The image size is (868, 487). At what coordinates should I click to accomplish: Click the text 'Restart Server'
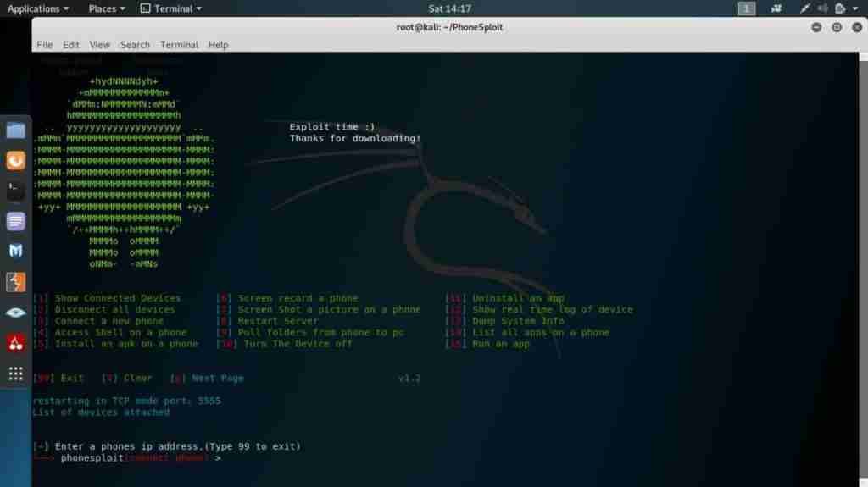pos(278,321)
